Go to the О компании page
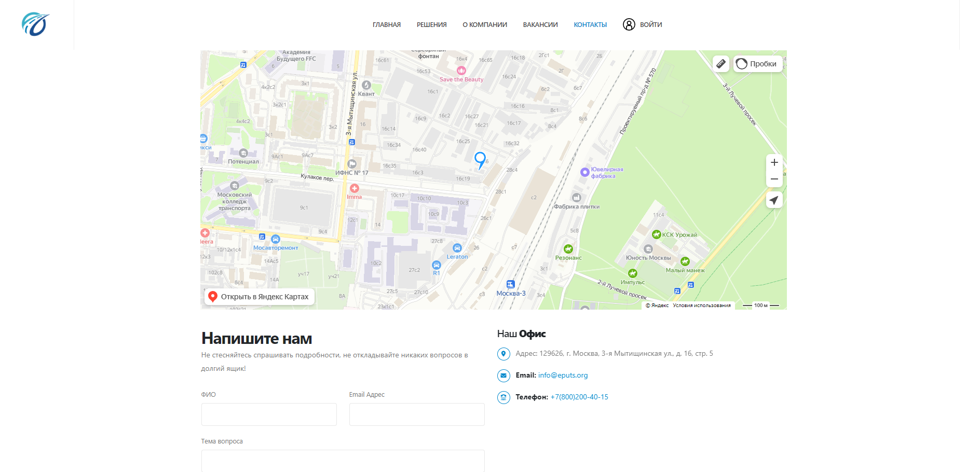The height and width of the screenshot is (472, 980). coord(485,25)
